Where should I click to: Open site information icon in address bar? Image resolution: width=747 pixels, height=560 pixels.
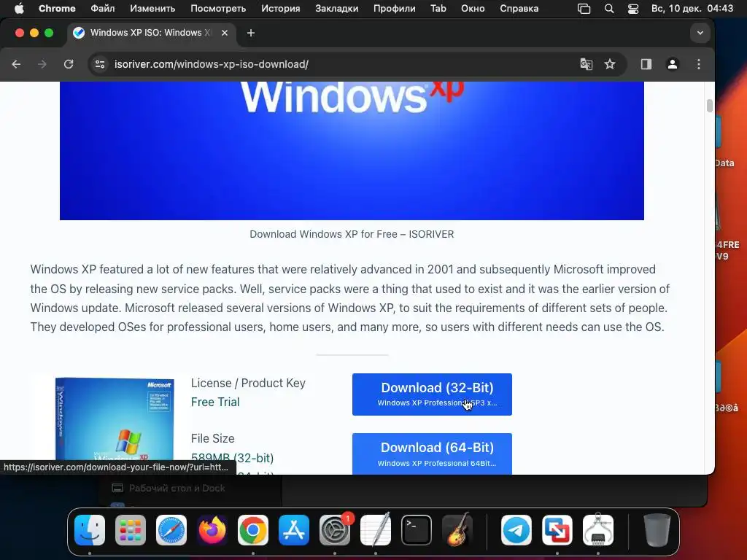99,64
